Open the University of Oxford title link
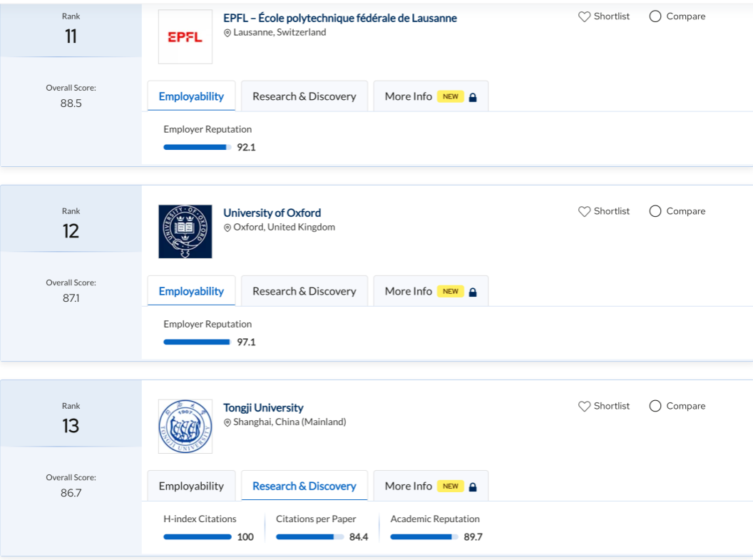The image size is (753, 560). tap(272, 213)
